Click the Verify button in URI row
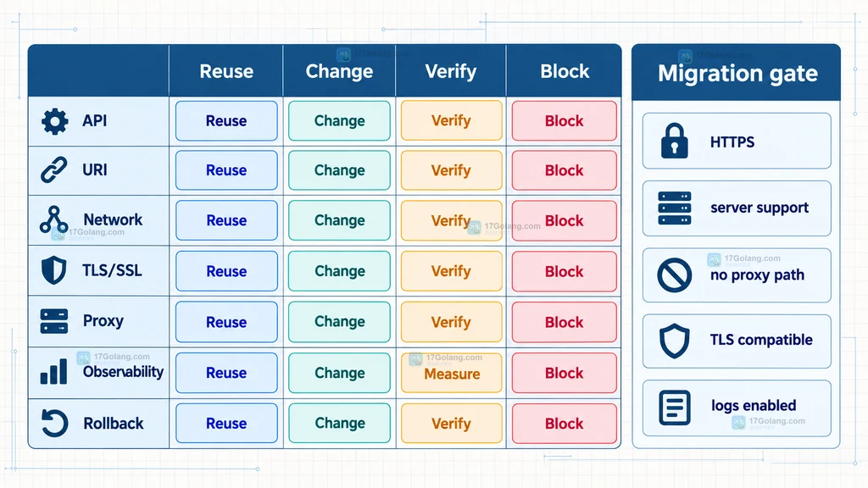Image resolution: width=868 pixels, height=488 pixels. tap(452, 170)
